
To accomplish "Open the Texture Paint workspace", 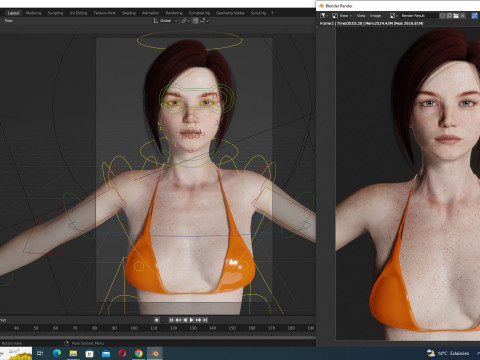I will tap(104, 13).
